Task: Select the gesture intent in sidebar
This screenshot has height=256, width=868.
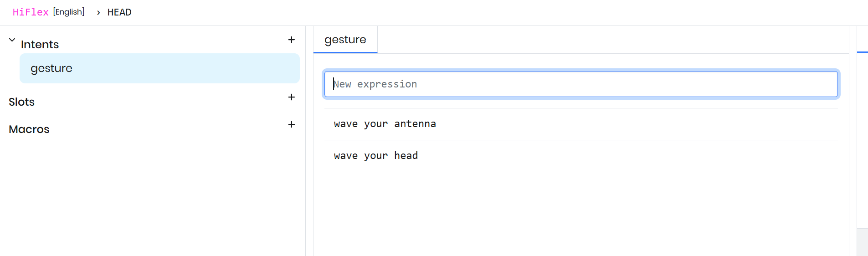Action: 159,68
